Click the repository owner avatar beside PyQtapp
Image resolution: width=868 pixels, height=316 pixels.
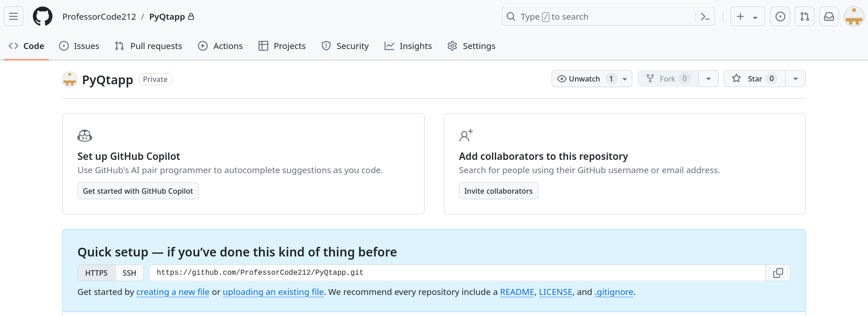click(70, 79)
